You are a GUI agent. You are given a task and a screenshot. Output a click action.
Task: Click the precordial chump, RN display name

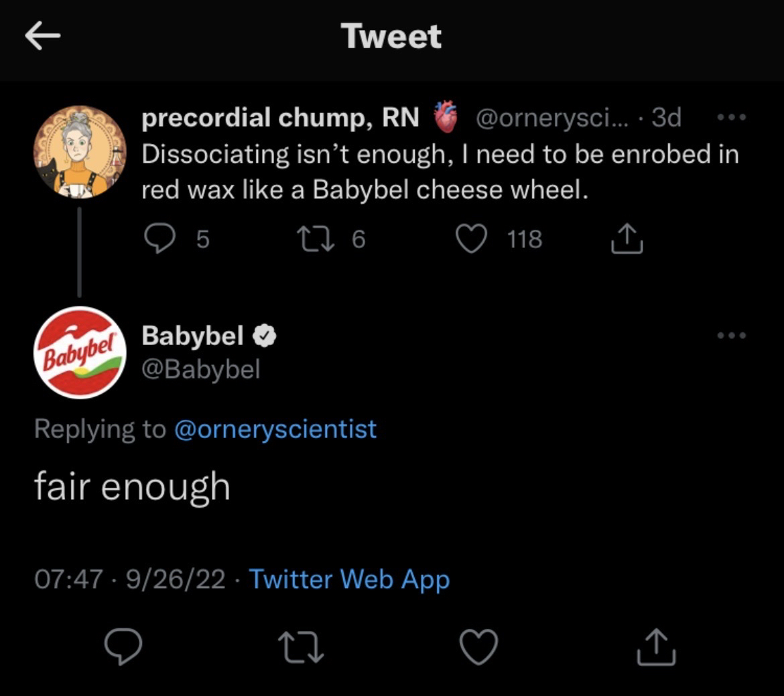(280, 118)
